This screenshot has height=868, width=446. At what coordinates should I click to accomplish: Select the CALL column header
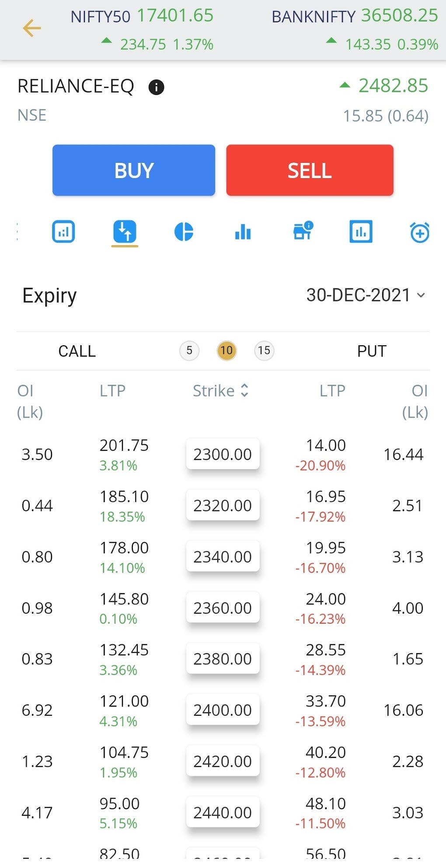pyautogui.click(x=77, y=351)
